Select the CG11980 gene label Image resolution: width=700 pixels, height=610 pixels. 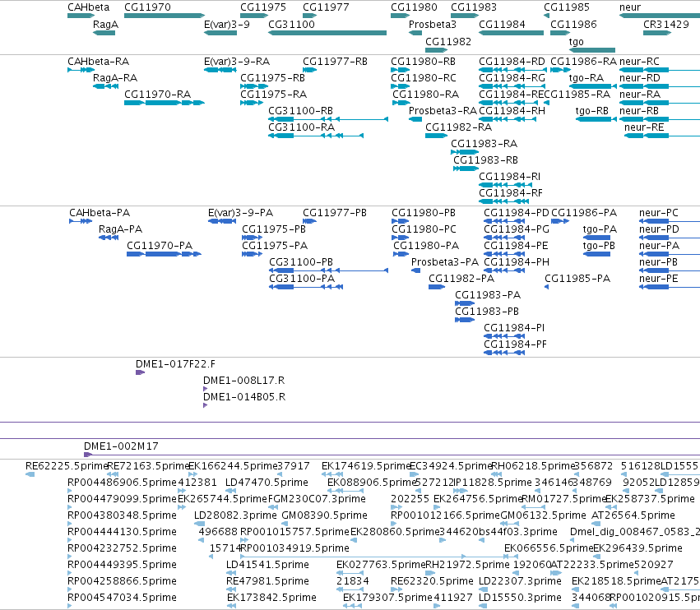(414, 7)
